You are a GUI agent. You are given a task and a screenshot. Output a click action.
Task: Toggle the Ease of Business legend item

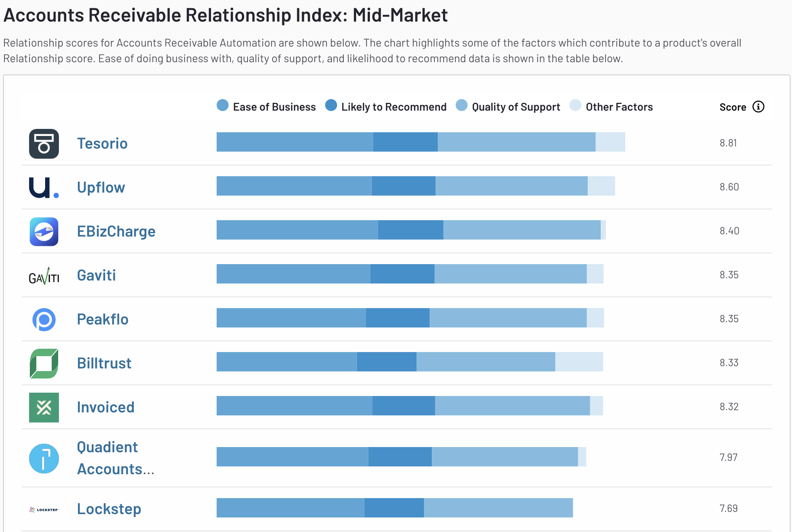coord(266,107)
